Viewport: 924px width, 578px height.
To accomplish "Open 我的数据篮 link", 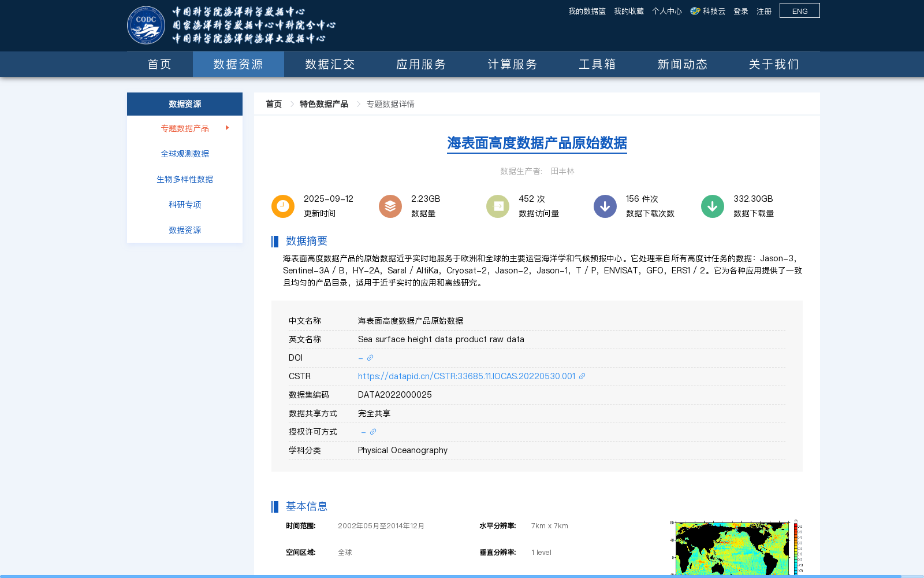I will (587, 11).
